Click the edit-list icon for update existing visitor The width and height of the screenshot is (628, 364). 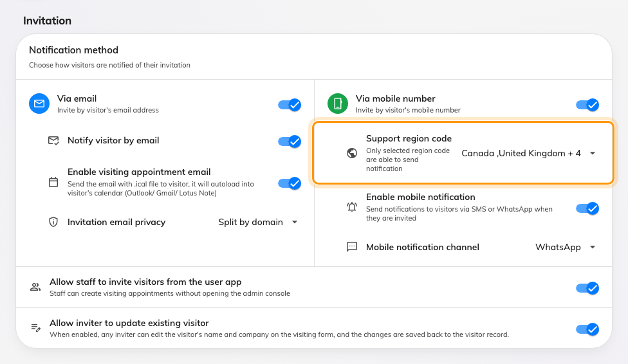[x=35, y=327]
